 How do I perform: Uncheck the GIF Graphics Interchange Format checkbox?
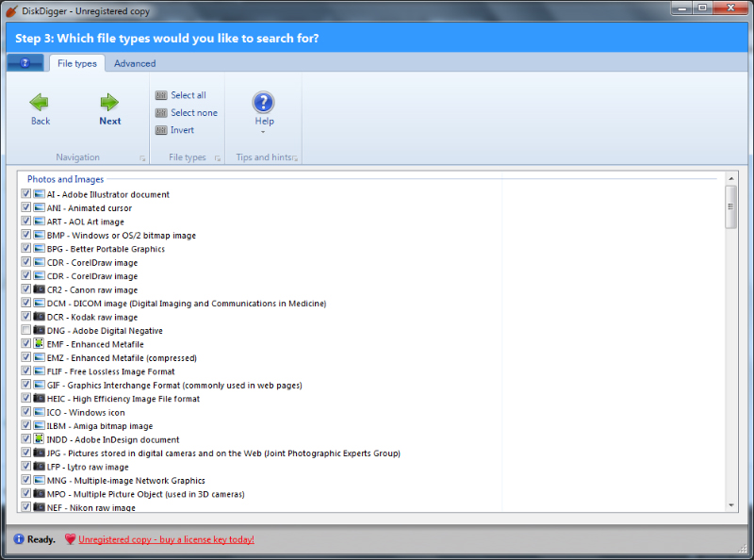point(26,385)
